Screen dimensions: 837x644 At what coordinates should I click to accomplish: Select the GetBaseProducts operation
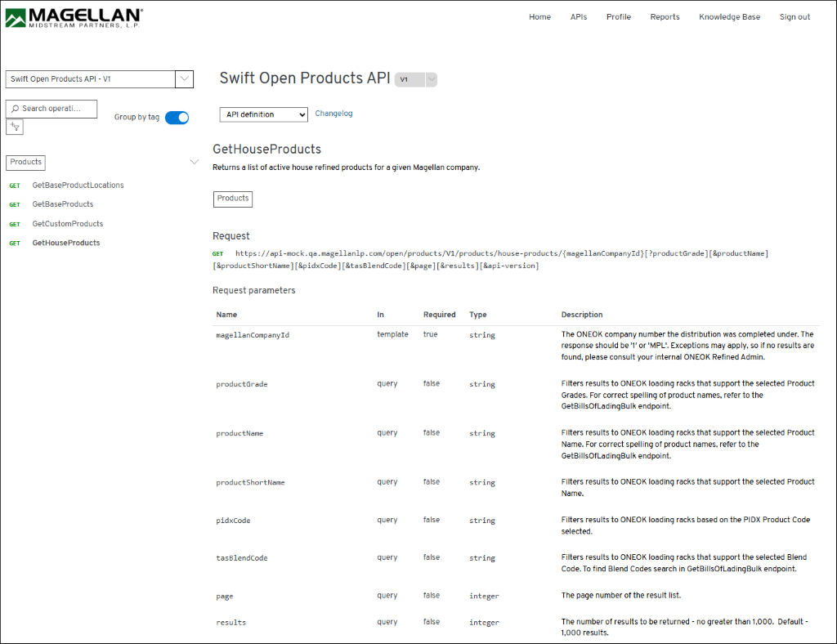[63, 204]
